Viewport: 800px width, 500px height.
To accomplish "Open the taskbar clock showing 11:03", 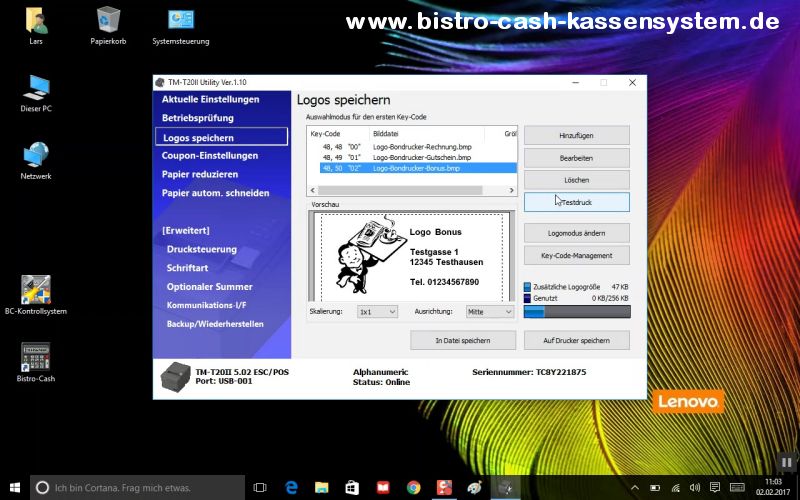I will coord(773,487).
